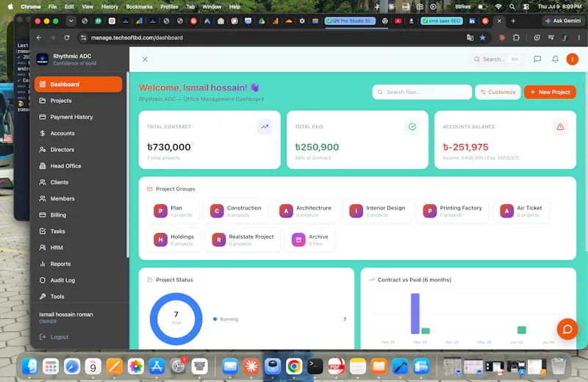The image size is (588, 382).
Task: Click the Running status legend entry
Action: [x=226, y=319]
